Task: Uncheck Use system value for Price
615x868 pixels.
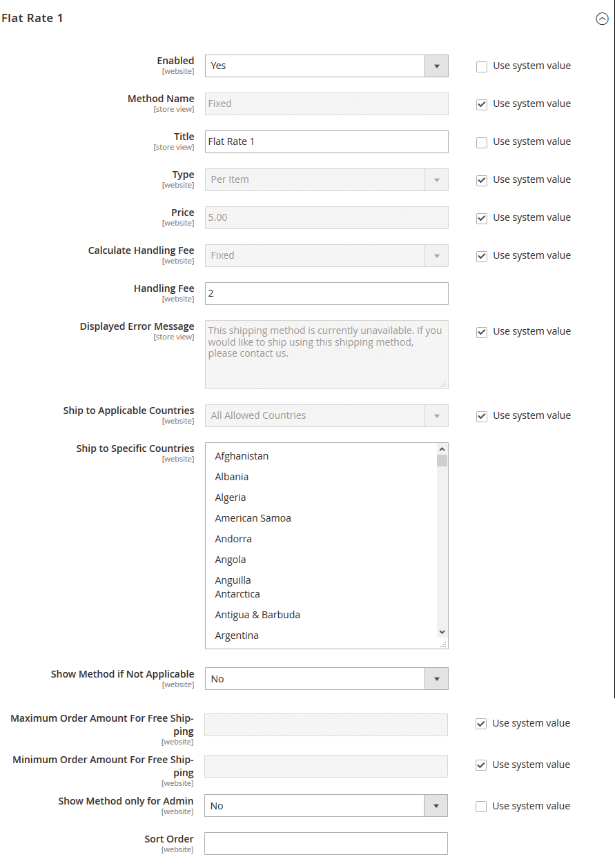Action: point(482,218)
